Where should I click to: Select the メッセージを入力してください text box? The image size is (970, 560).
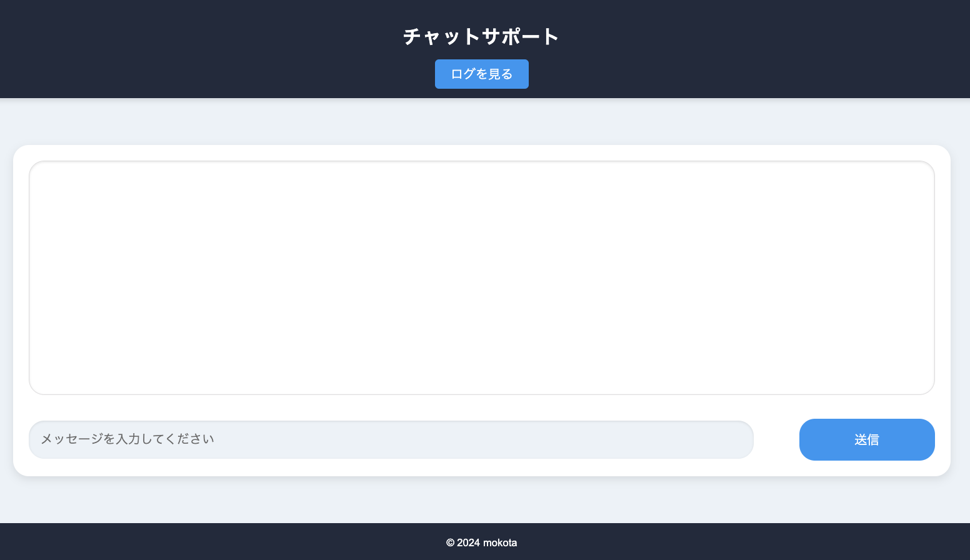click(x=391, y=439)
